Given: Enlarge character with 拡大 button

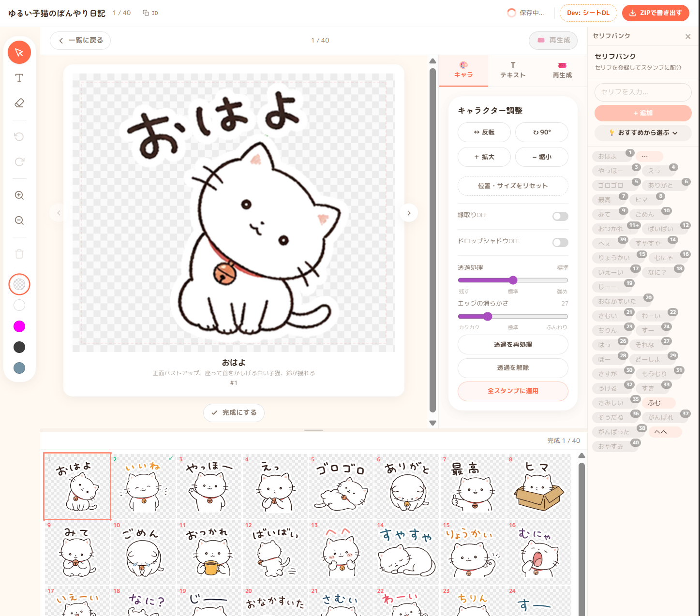Looking at the screenshot, I should (x=484, y=157).
